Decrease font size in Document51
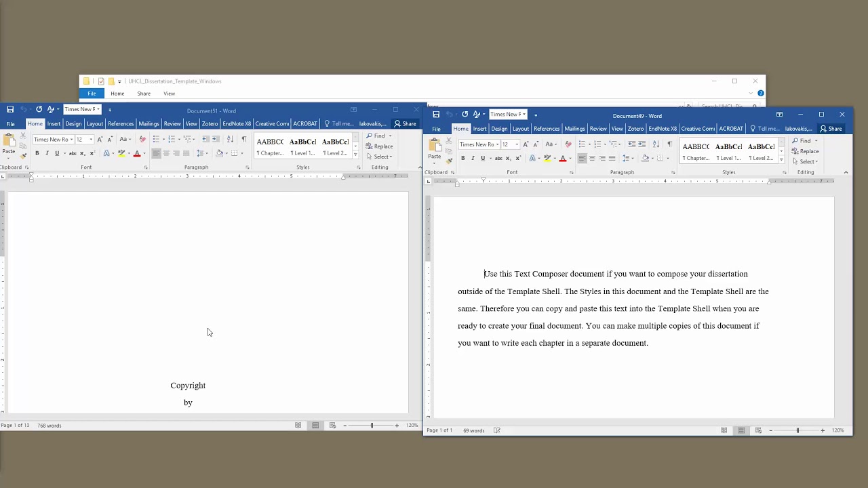This screenshot has height=488, width=868. (x=110, y=139)
